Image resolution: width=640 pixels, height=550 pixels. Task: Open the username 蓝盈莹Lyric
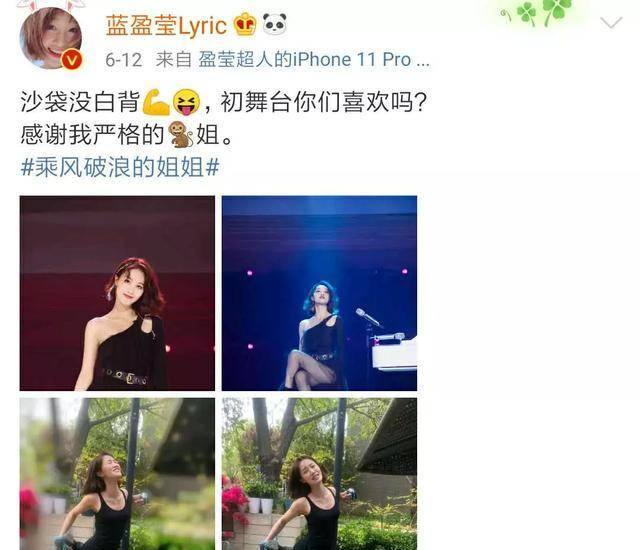(x=166, y=25)
